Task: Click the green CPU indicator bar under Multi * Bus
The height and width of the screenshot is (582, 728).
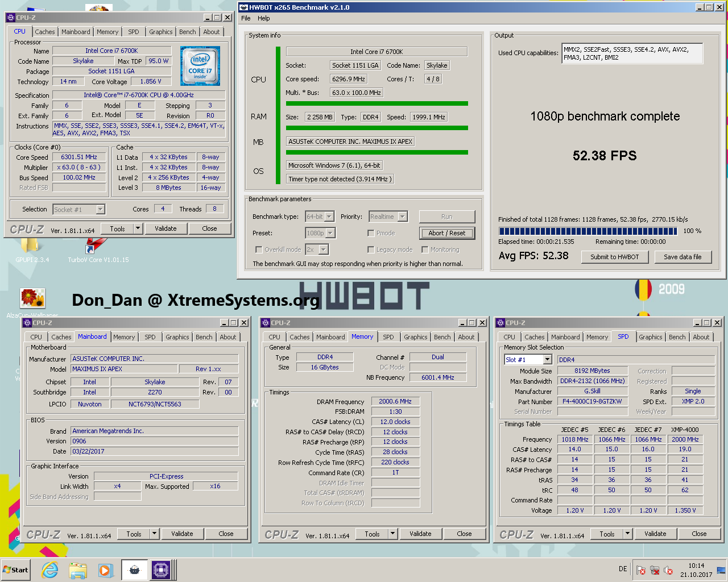Action: [377, 103]
